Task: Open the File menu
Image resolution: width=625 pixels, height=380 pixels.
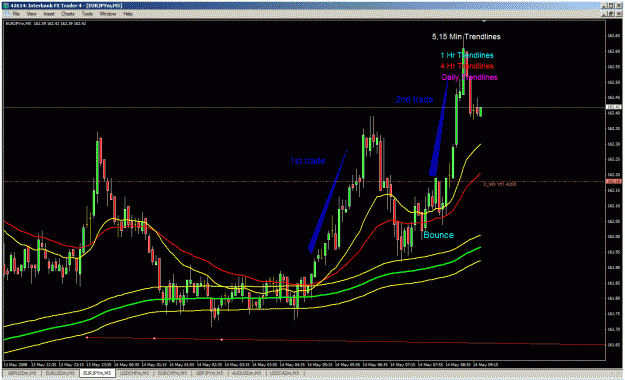Action: tap(16, 14)
